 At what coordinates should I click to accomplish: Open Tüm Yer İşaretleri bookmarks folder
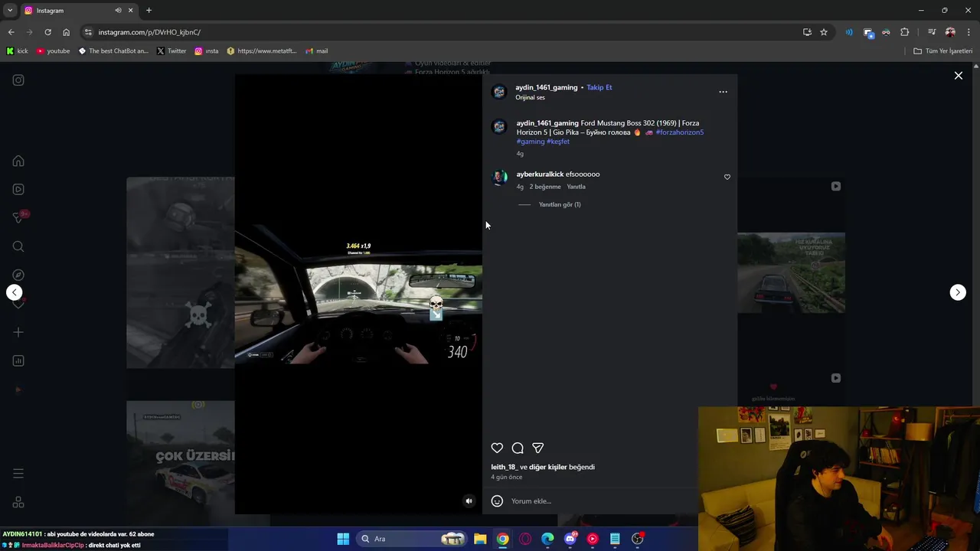[x=943, y=51]
